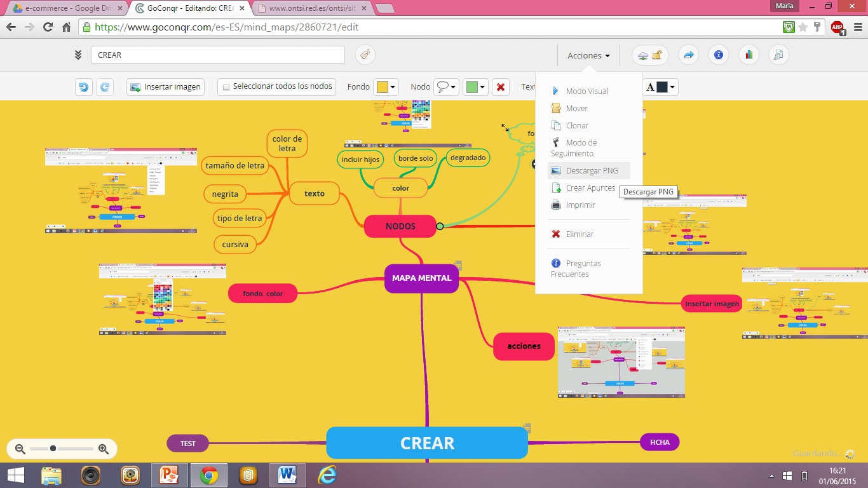Click the Maria profile button in Chrome
The width and height of the screenshot is (868, 488).
tap(784, 6)
